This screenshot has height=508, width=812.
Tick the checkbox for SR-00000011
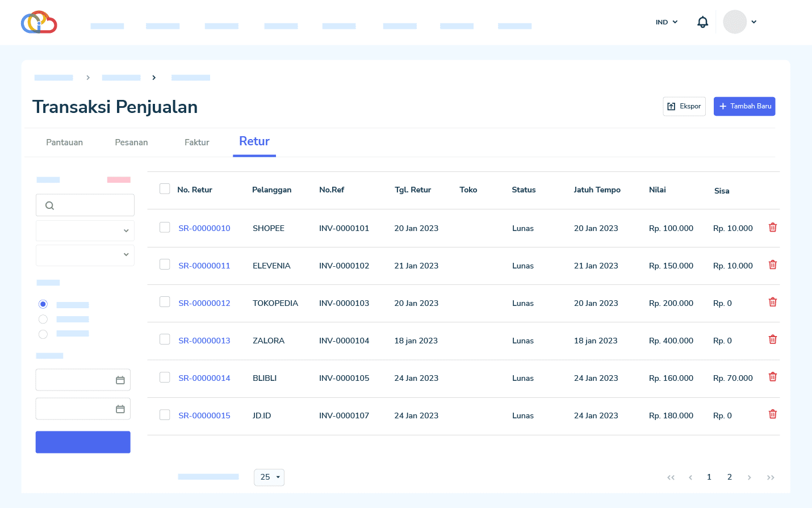[165, 265]
